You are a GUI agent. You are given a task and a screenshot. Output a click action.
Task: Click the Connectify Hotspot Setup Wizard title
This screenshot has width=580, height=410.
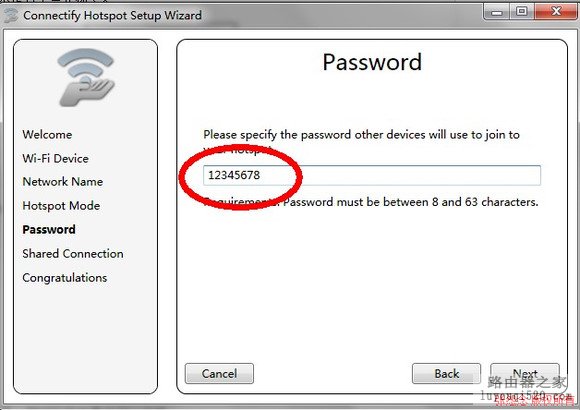[112, 16]
